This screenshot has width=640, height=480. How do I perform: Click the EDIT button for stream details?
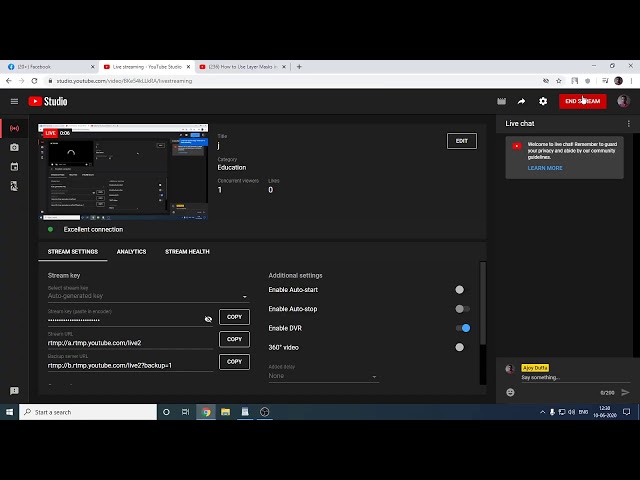click(x=462, y=141)
